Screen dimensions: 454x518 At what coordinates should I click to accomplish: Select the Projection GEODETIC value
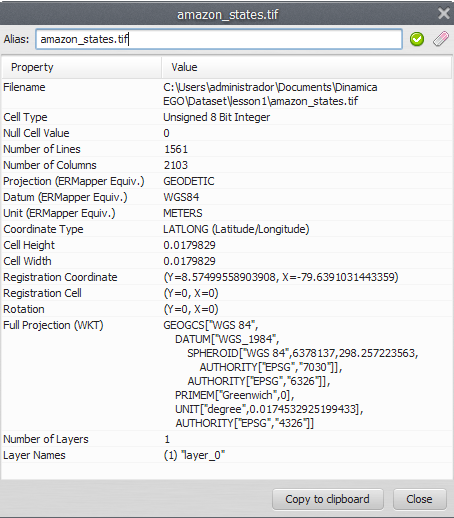189,181
